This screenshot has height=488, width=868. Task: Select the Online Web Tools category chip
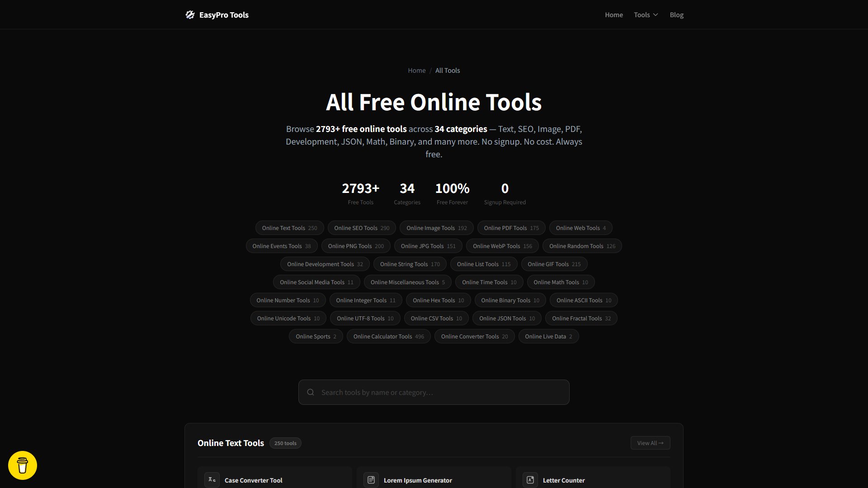[x=581, y=228]
